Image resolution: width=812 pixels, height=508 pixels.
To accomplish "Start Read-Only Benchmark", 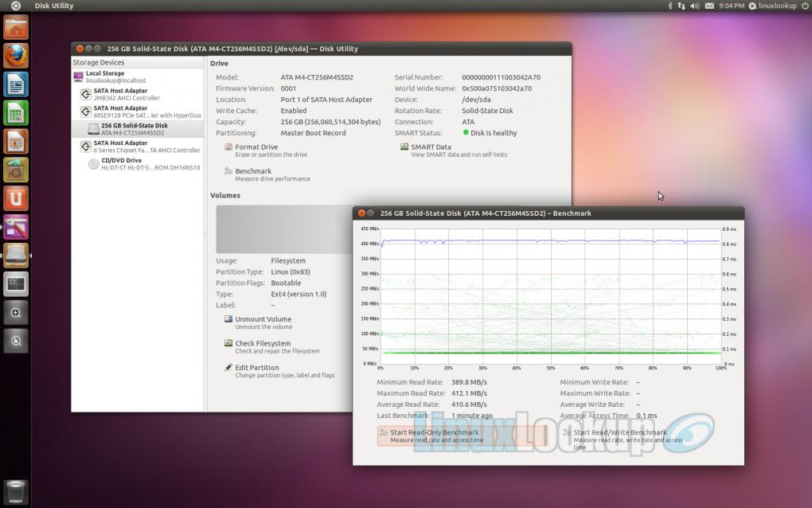I will (462, 436).
